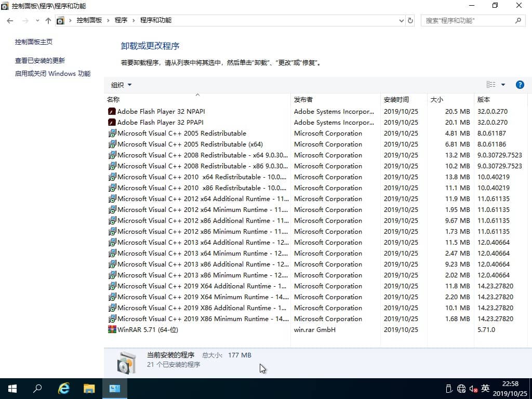This screenshot has height=399, width=532.
Task: Open 启用或关闭 Windows 功能 link
Action: [52, 73]
